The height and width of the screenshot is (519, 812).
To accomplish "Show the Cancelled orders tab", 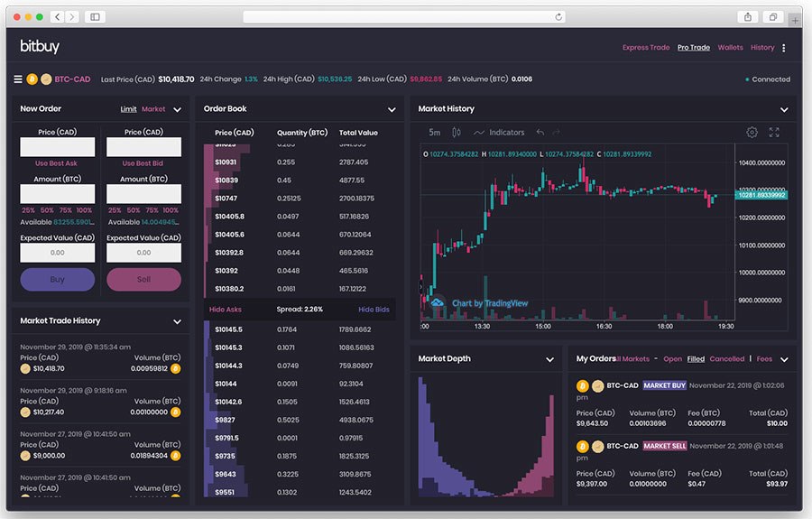I will click(x=726, y=359).
